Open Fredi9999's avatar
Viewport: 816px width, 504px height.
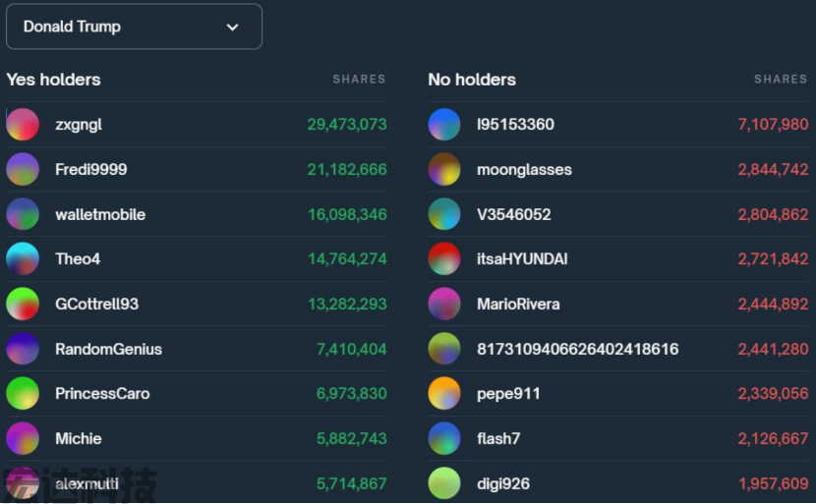point(23,169)
